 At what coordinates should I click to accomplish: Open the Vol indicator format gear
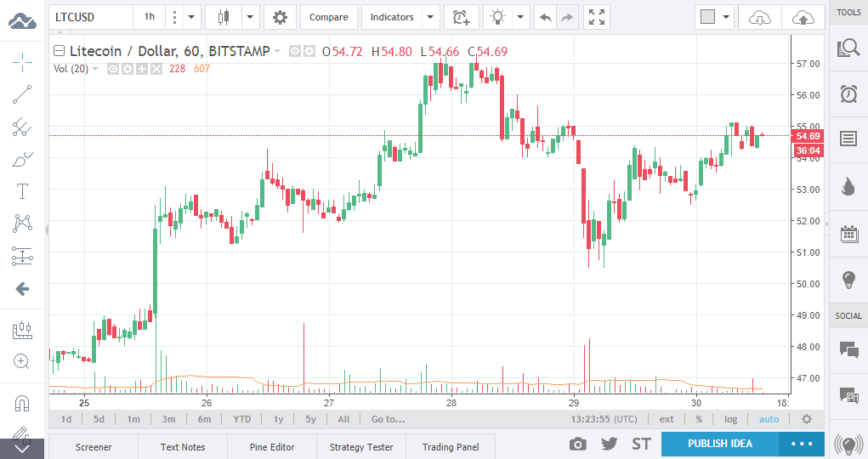click(x=128, y=69)
